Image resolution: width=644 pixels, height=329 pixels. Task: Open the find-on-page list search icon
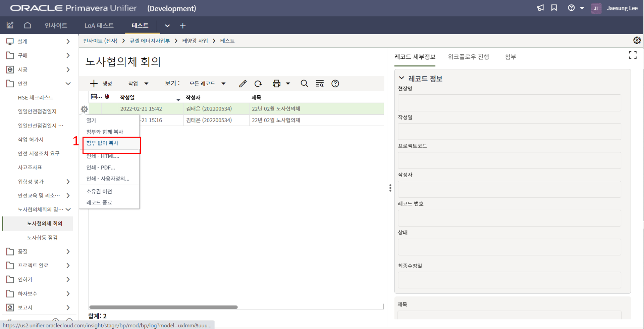click(320, 84)
